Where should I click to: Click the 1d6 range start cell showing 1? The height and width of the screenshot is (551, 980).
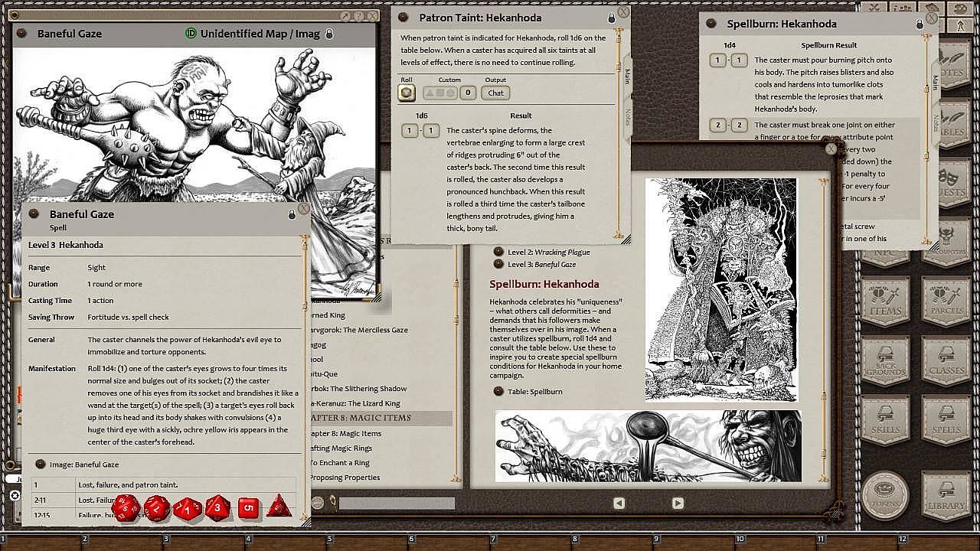[x=410, y=131]
